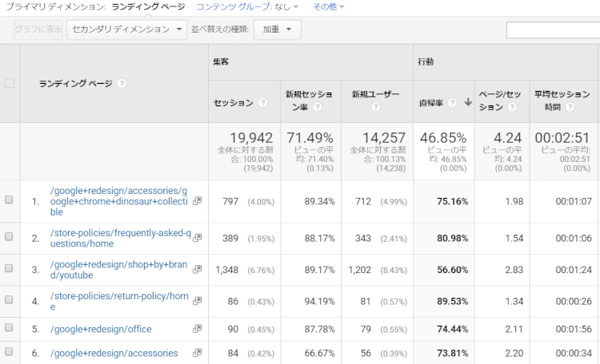Check row 6 accessories checkbox
Screen dimensions: 600x364
pos(9,351)
